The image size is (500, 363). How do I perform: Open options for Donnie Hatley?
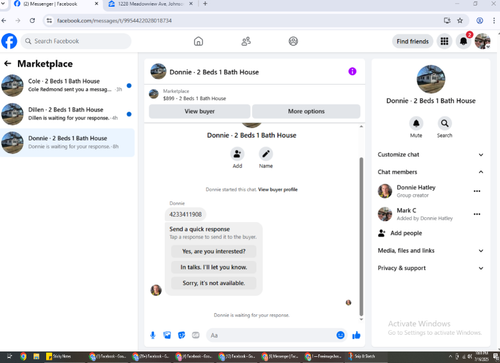(x=477, y=191)
